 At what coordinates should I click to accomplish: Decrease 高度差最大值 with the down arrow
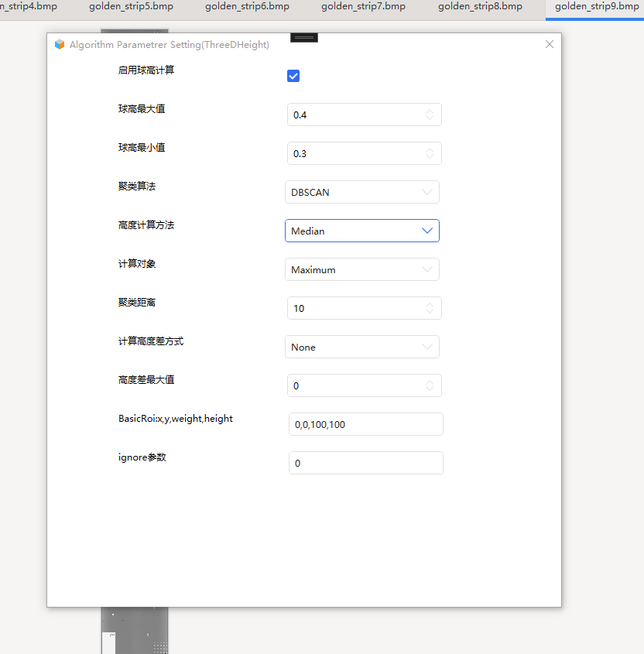429,389
